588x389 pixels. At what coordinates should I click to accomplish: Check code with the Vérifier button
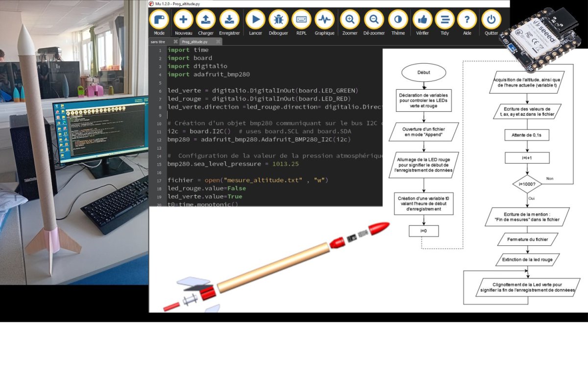tap(422, 20)
